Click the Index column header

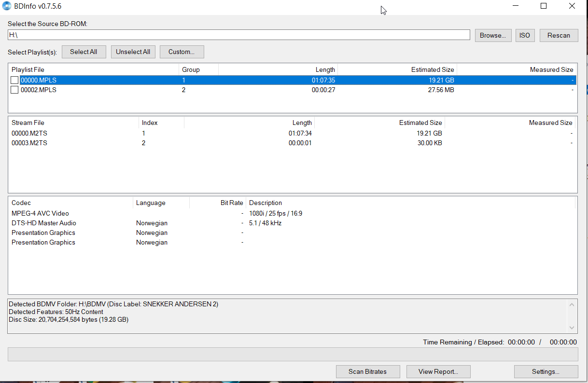(x=161, y=123)
